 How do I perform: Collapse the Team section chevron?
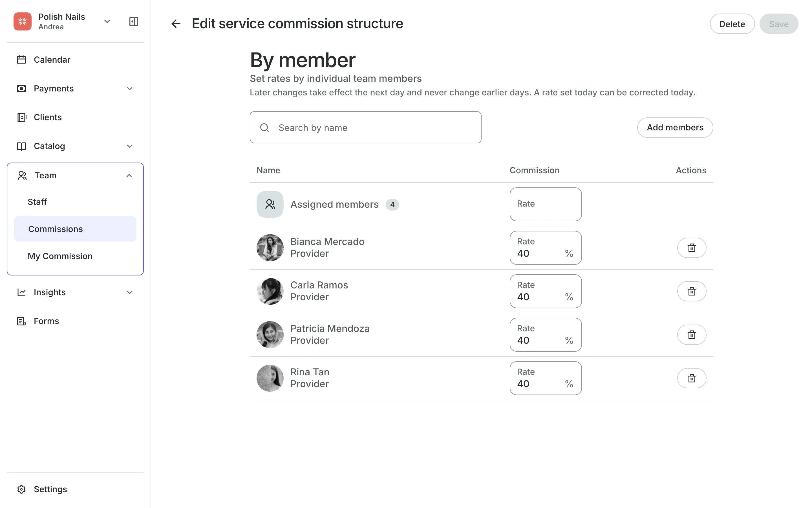click(129, 175)
